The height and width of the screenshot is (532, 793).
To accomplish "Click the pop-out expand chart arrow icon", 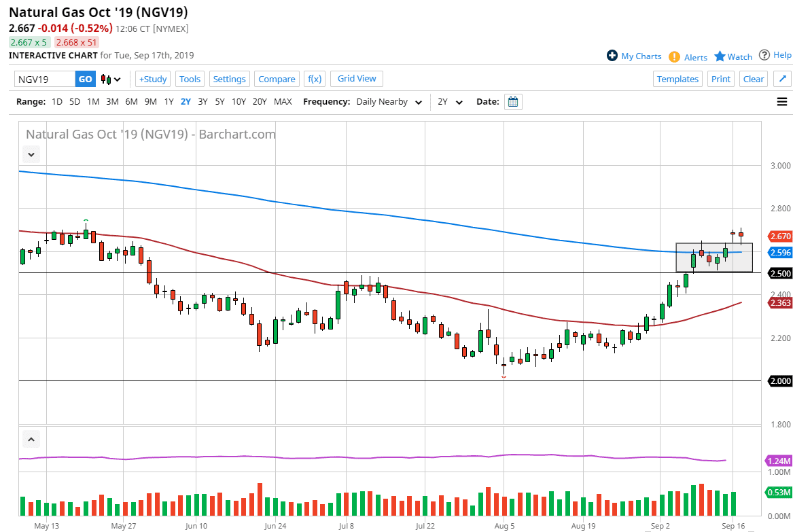I will coord(781,79).
